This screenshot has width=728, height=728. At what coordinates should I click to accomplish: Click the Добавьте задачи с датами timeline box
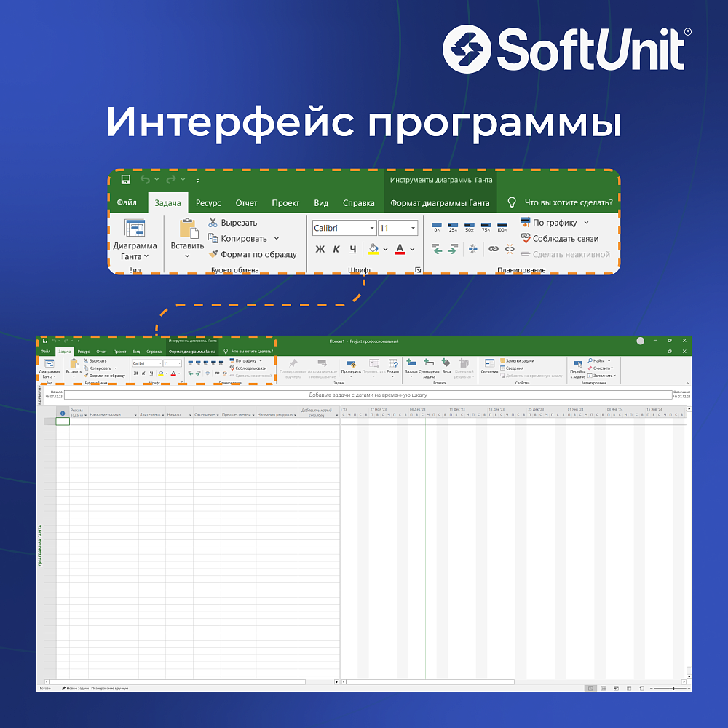click(x=368, y=395)
